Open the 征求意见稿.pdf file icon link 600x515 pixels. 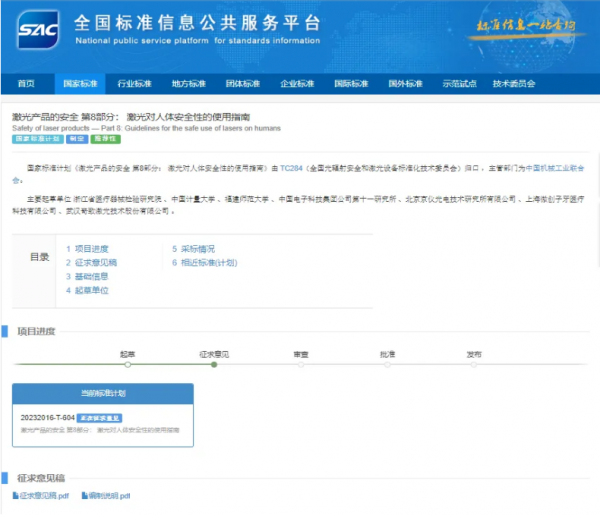click(x=16, y=496)
